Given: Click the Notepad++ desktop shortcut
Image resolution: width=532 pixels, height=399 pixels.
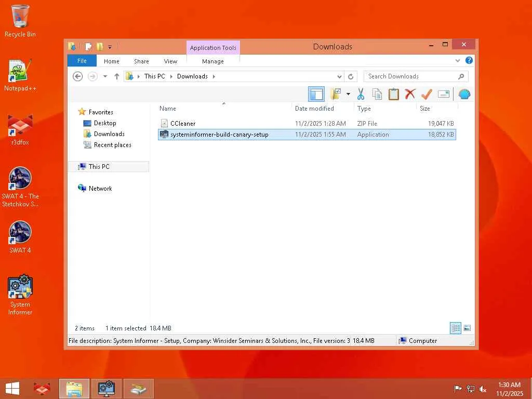Looking at the screenshot, I should (x=20, y=75).
